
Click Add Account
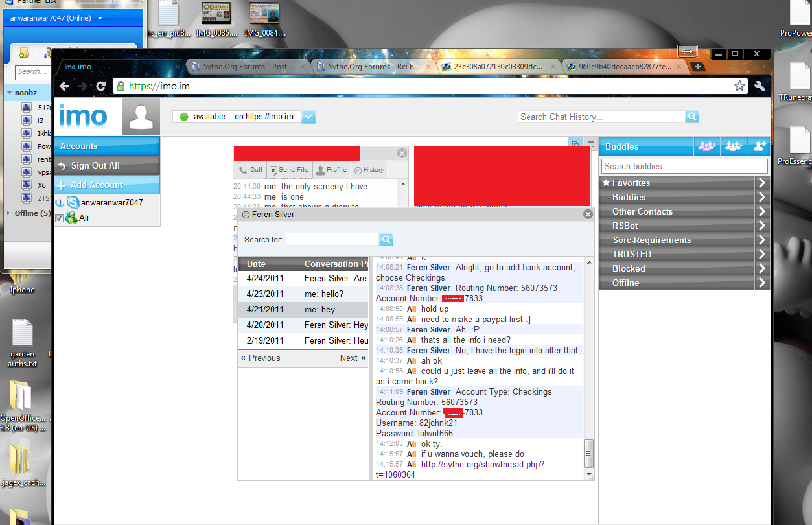coord(107,185)
